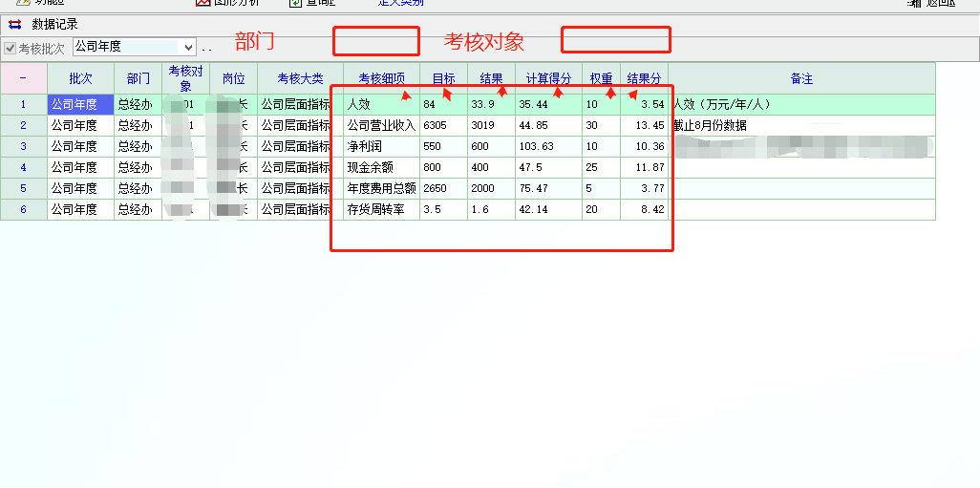Toggle the 考核批次 checkbox
The image size is (980, 488).
tap(11, 48)
